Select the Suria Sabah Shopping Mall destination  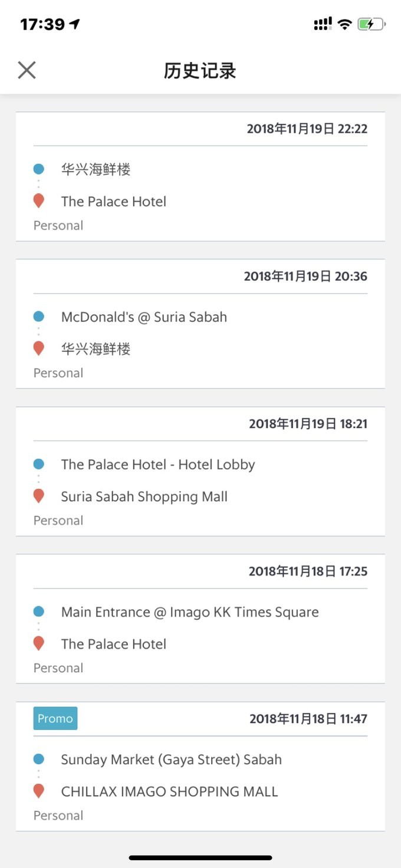[144, 497]
